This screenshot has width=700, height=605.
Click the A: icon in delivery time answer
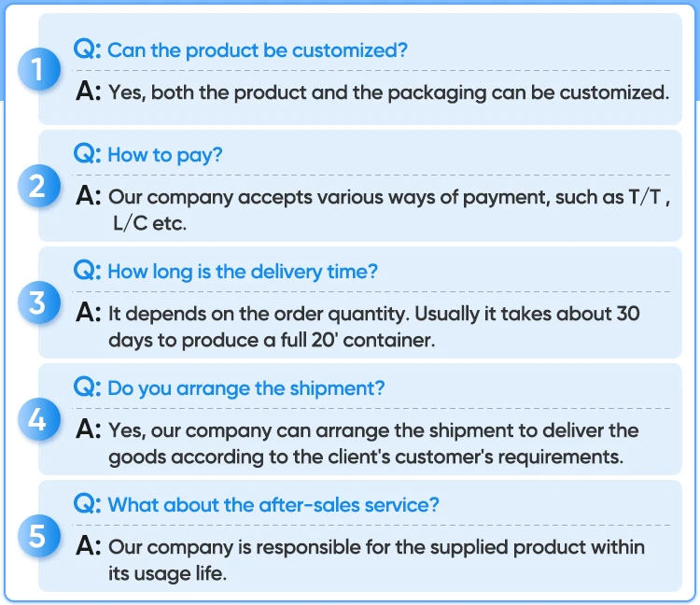(89, 313)
